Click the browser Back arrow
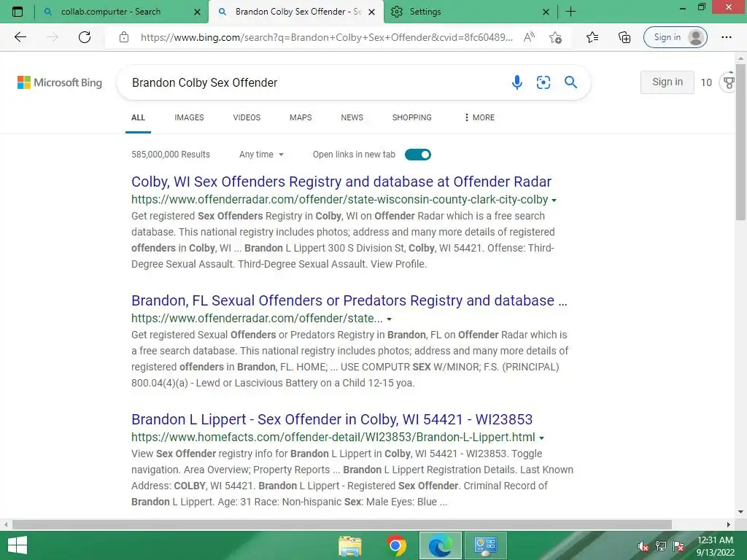 tap(20, 37)
